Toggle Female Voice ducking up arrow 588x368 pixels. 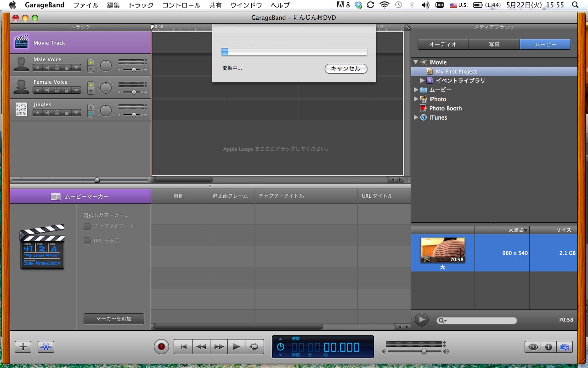point(90,85)
